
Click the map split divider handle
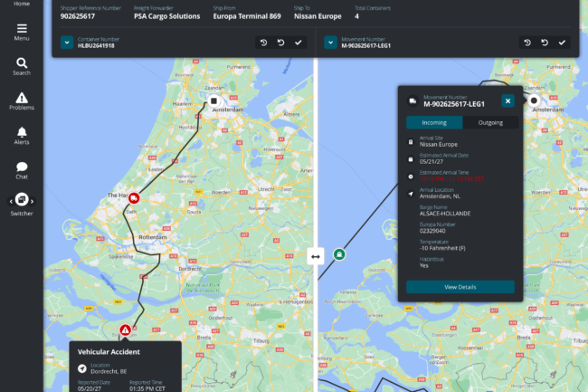tap(315, 257)
